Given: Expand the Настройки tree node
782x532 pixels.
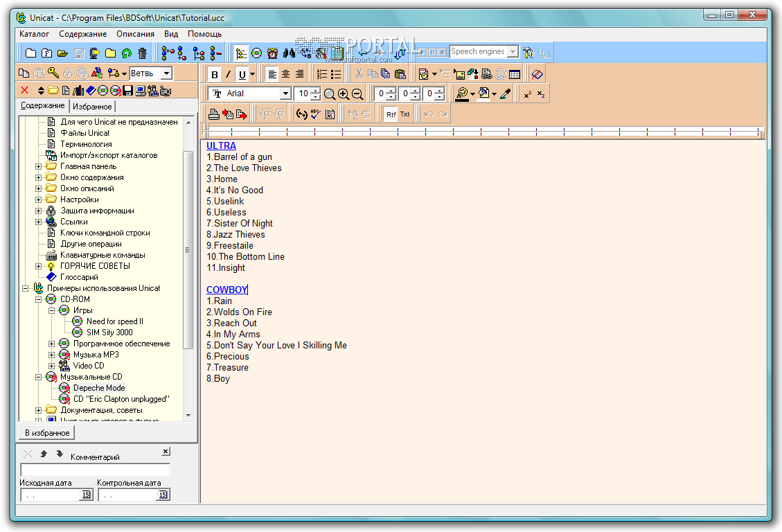Looking at the screenshot, I should pos(38,200).
